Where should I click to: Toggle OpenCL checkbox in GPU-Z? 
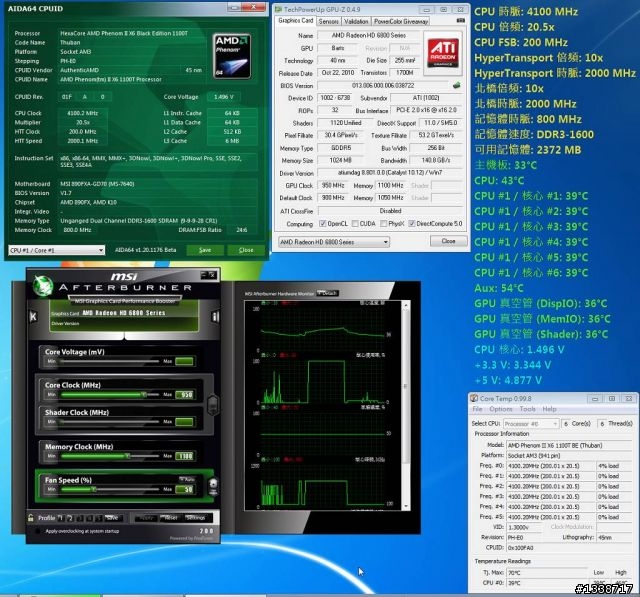tap(322, 223)
